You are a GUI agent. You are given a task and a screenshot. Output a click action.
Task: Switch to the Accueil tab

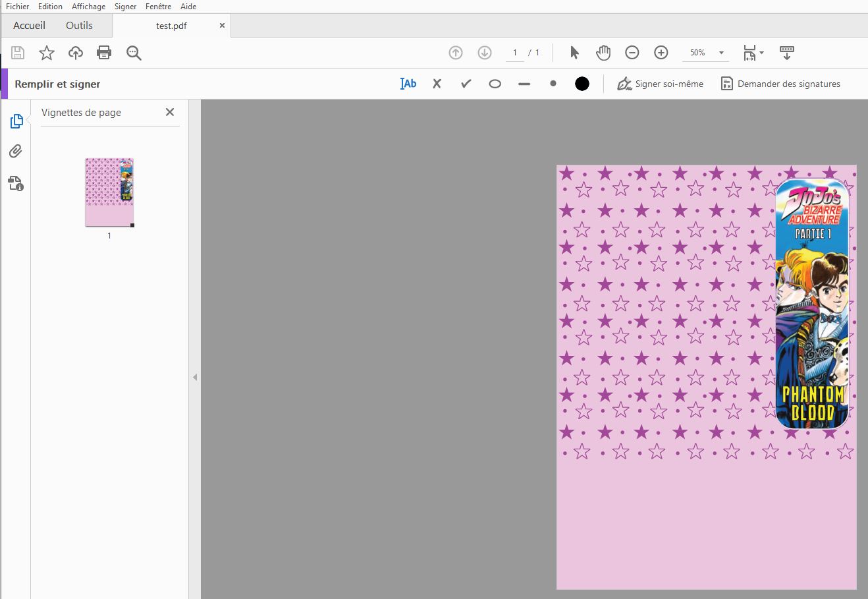click(30, 26)
